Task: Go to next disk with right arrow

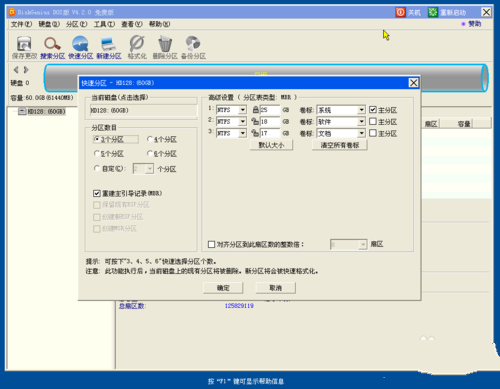Action: (x=26, y=70)
